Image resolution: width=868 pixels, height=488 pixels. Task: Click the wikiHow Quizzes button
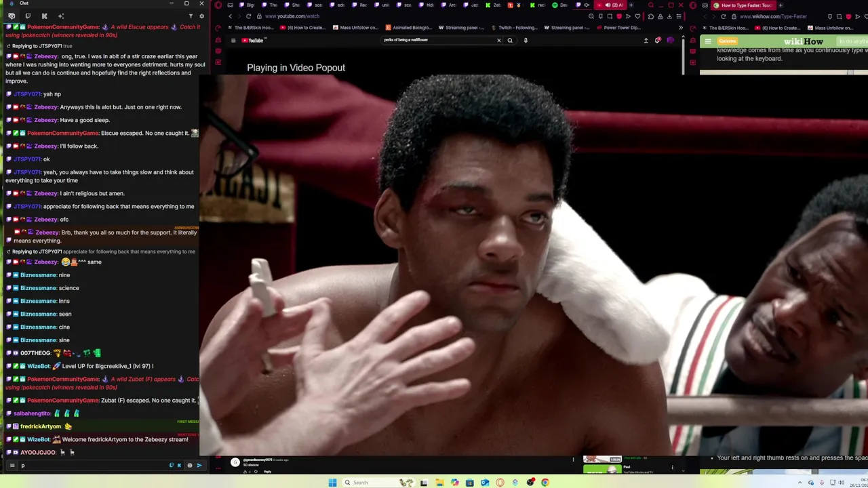point(727,41)
